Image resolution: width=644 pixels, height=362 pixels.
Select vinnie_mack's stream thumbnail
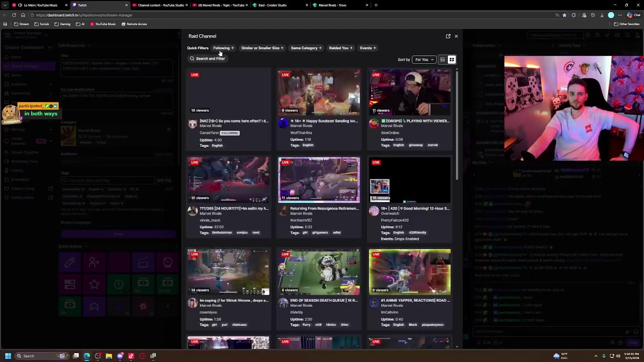[228, 180]
